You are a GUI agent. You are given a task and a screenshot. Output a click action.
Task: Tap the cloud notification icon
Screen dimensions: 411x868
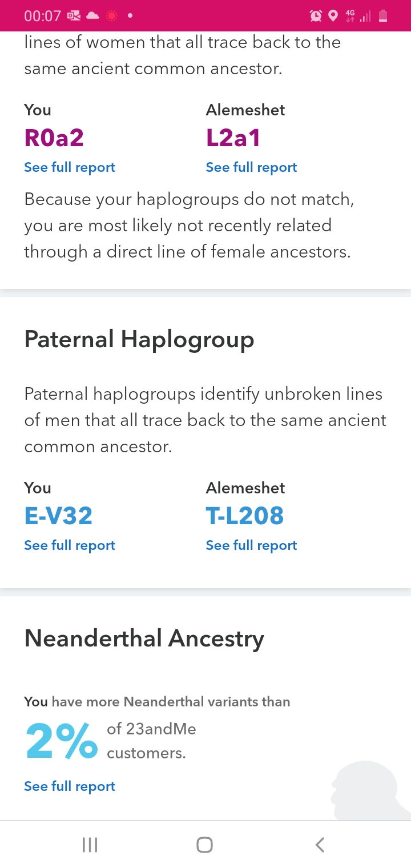pos(92,16)
